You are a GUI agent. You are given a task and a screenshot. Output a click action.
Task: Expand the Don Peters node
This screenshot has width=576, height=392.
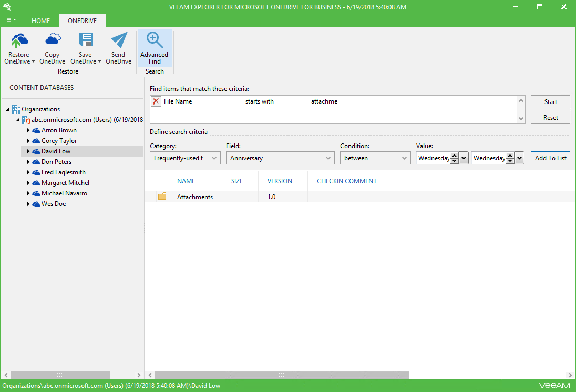[28, 162]
